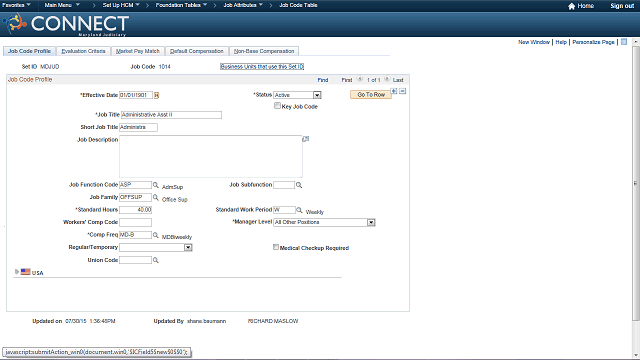Show previous row arrow in Job Code Profile
This screenshot has height=360, width=640.
pyautogui.click(x=360, y=79)
